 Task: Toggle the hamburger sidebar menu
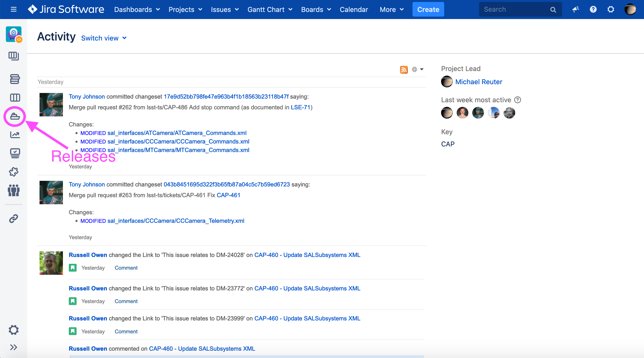coord(13,10)
